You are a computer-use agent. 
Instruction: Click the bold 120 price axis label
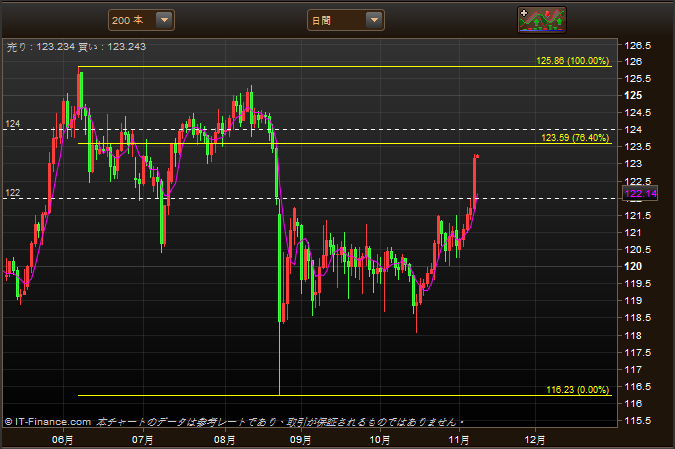633,266
